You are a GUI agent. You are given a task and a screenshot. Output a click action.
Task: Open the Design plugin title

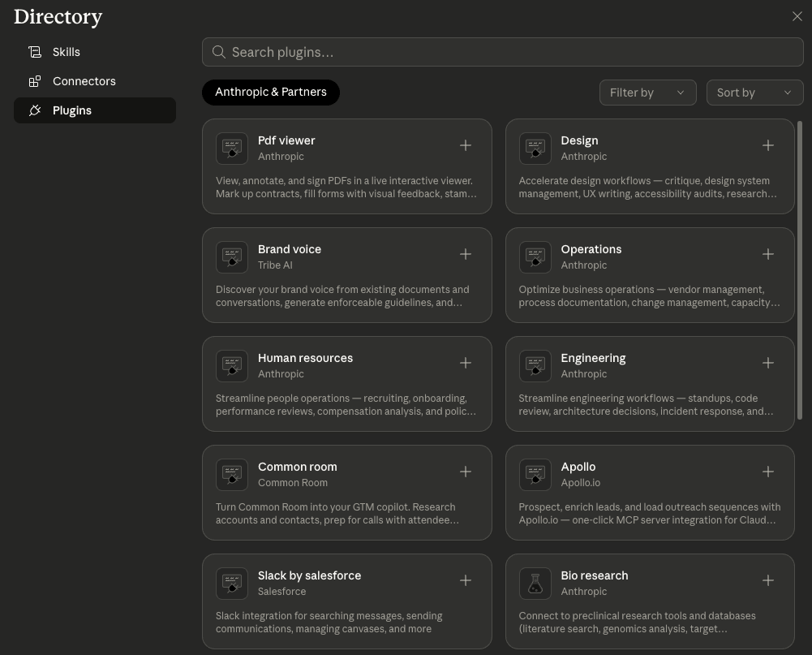point(579,140)
